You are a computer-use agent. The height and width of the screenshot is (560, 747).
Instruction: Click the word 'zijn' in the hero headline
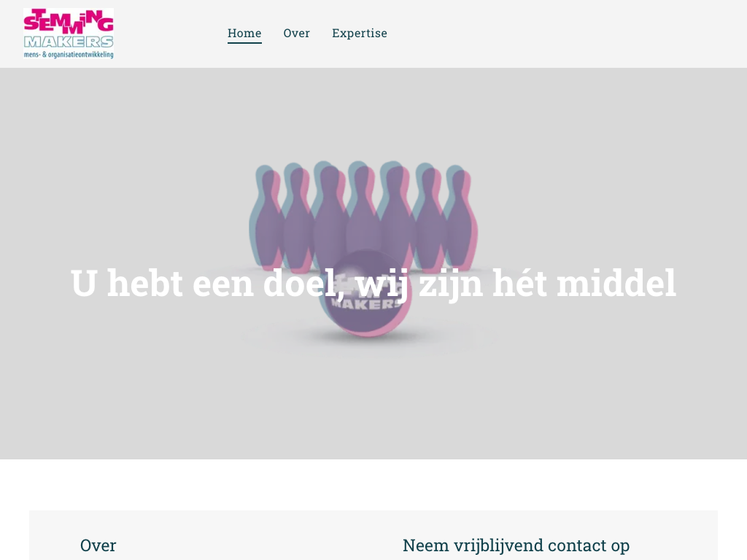pos(451,285)
